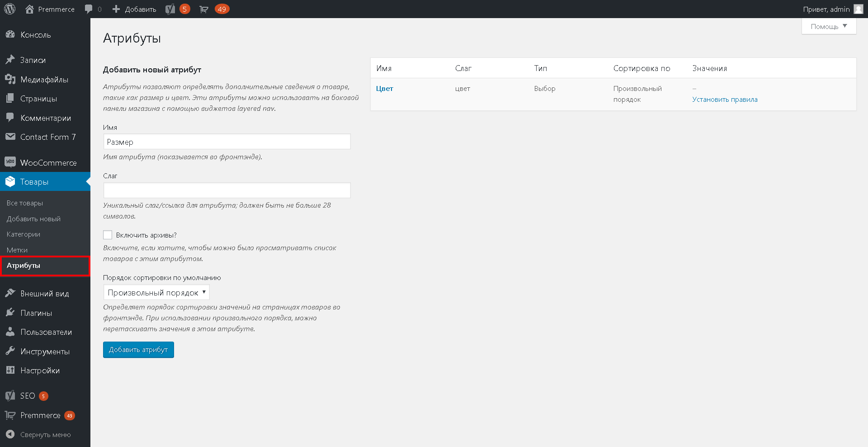Image resolution: width=868 pixels, height=447 pixels.
Task: Click the Имя column header in table
Action: point(384,68)
